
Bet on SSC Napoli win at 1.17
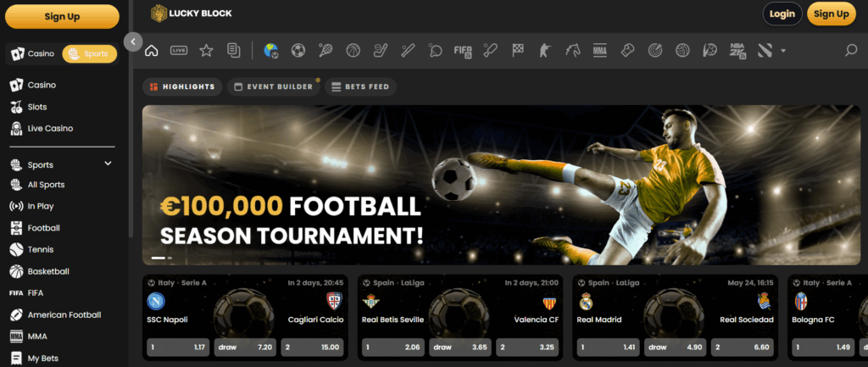178,347
